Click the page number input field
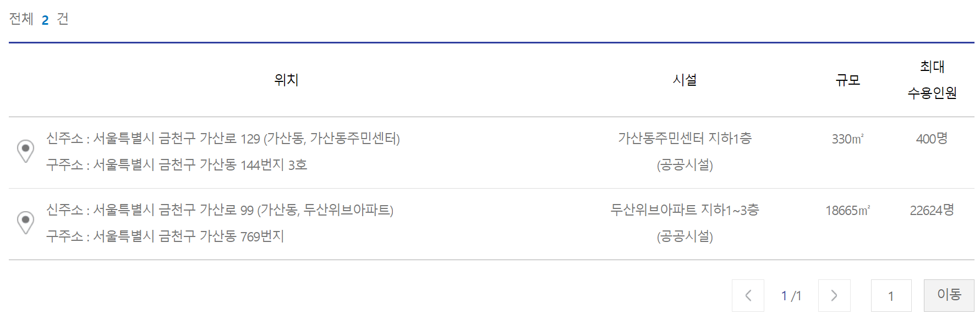Viewport: 980px width, 325px height. (x=891, y=295)
